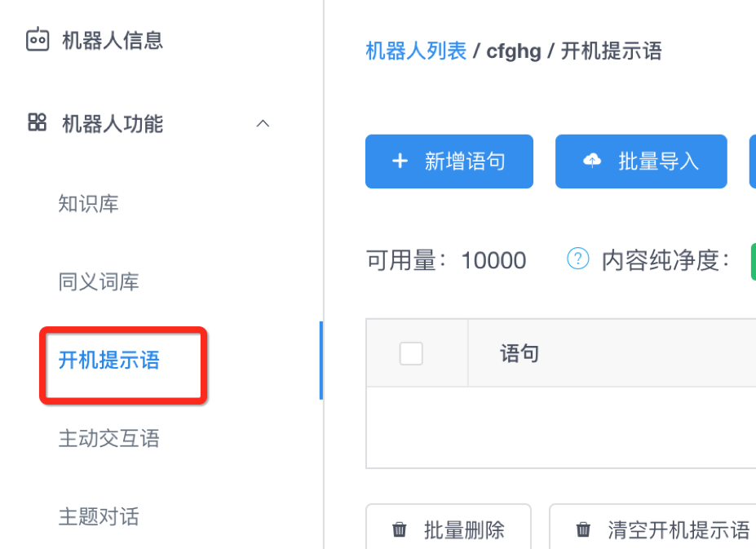
Task: Click the grid icon beside 机器人功能
Action: coord(38,123)
